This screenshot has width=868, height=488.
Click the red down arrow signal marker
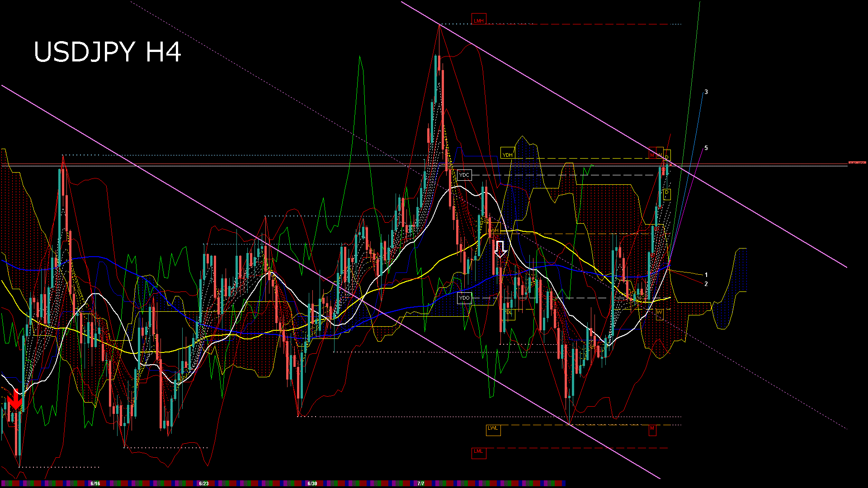15,400
